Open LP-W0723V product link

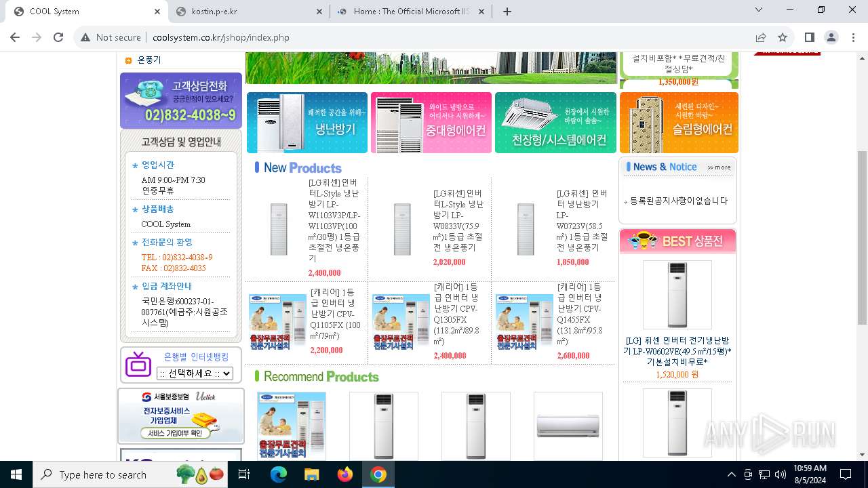583,220
